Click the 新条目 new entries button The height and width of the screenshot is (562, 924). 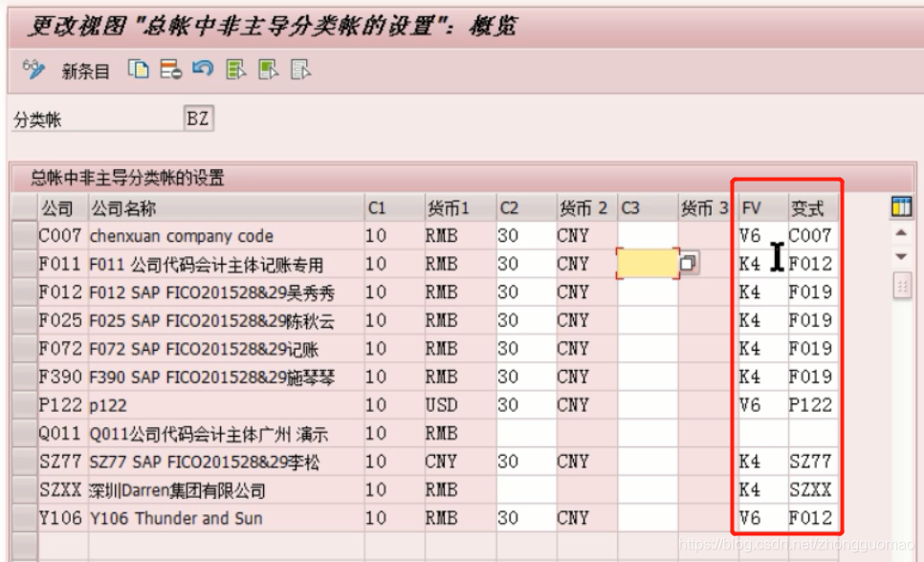[x=85, y=72]
